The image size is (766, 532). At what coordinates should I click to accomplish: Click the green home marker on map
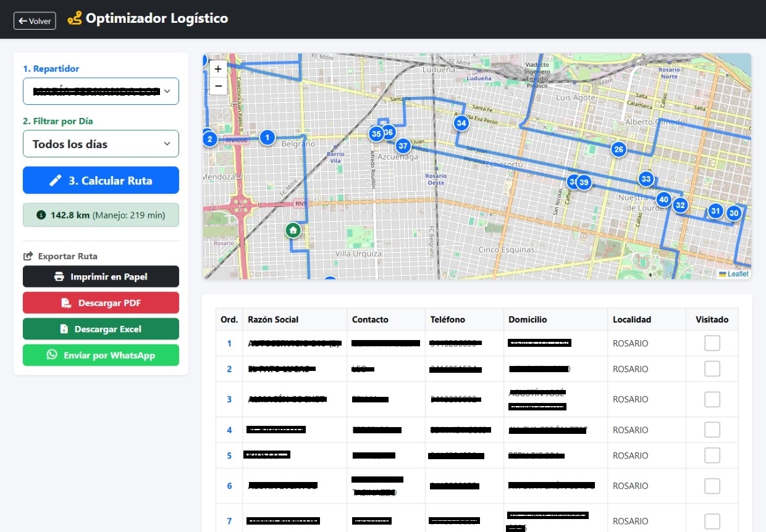click(x=293, y=230)
